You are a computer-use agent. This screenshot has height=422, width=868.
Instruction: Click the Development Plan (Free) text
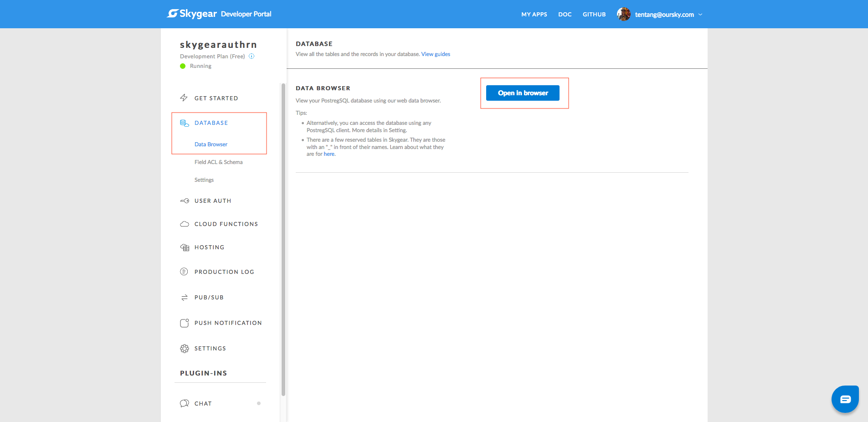click(212, 57)
